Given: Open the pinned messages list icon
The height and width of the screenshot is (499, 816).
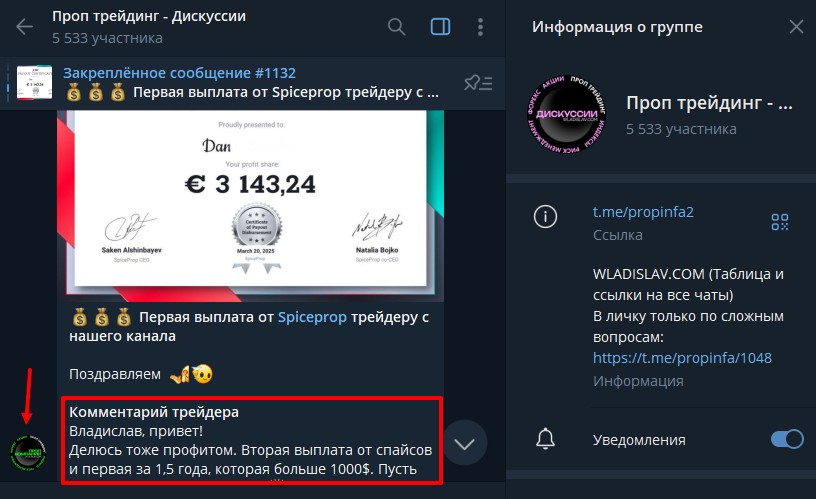Looking at the screenshot, I should point(478,83).
